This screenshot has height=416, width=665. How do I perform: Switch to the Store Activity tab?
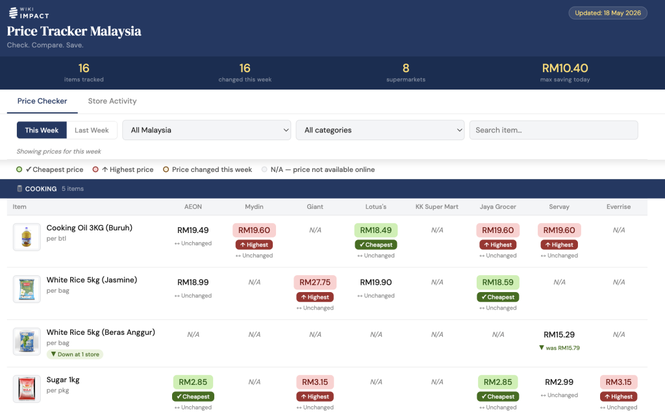[x=112, y=101]
